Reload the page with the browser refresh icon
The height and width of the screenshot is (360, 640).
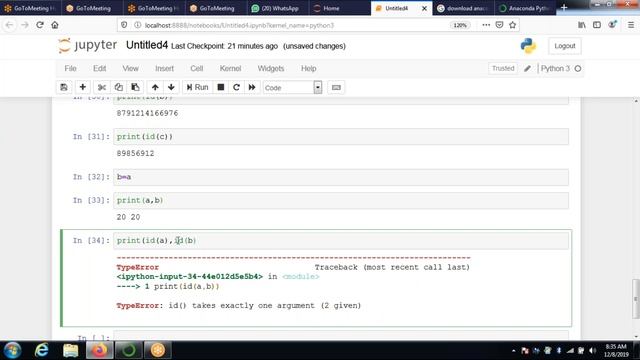tap(40, 25)
